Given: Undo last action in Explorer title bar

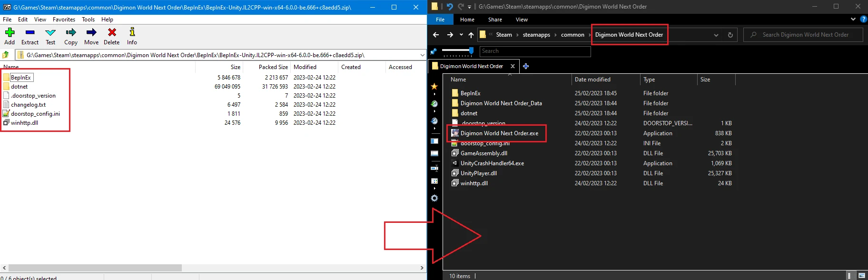Looking at the screenshot, I should pyautogui.click(x=449, y=7).
